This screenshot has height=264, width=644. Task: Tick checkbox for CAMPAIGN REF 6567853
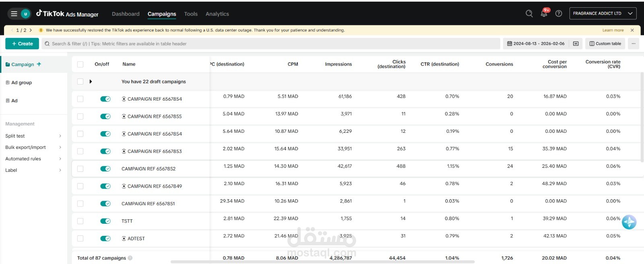tap(80, 151)
